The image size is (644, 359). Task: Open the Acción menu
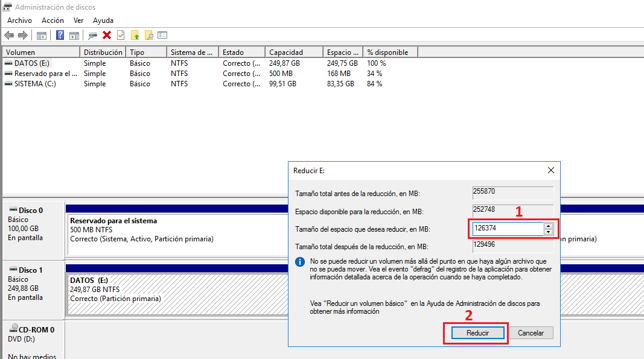(x=53, y=20)
